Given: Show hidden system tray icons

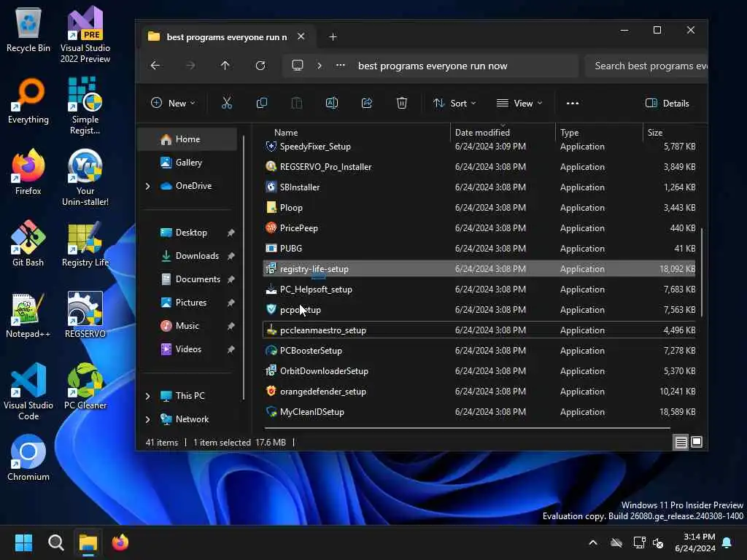Looking at the screenshot, I should (x=593, y=542).
